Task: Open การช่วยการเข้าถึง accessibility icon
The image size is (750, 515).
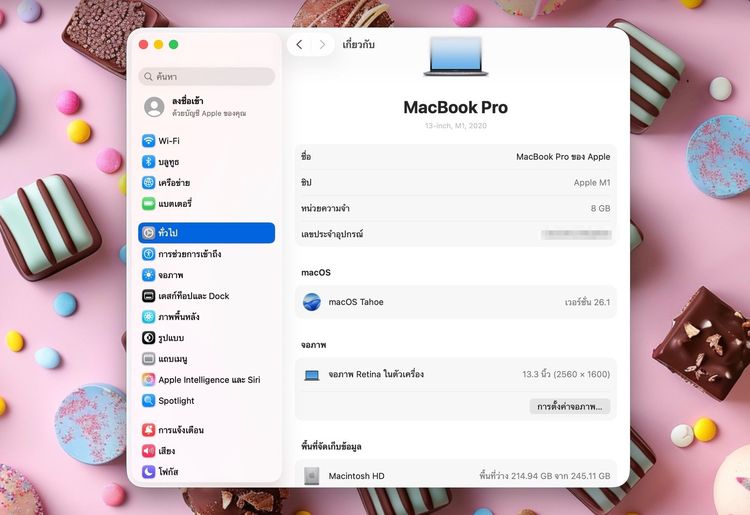Action: (x=149, y=254)
